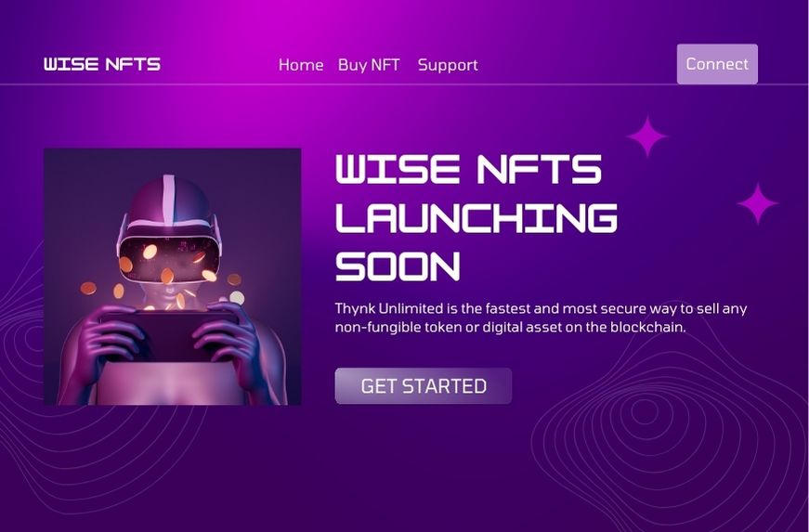Click the word LAUNCHING in the headline
The width and height of the screenshot is (809, 532).
(476, 217)
